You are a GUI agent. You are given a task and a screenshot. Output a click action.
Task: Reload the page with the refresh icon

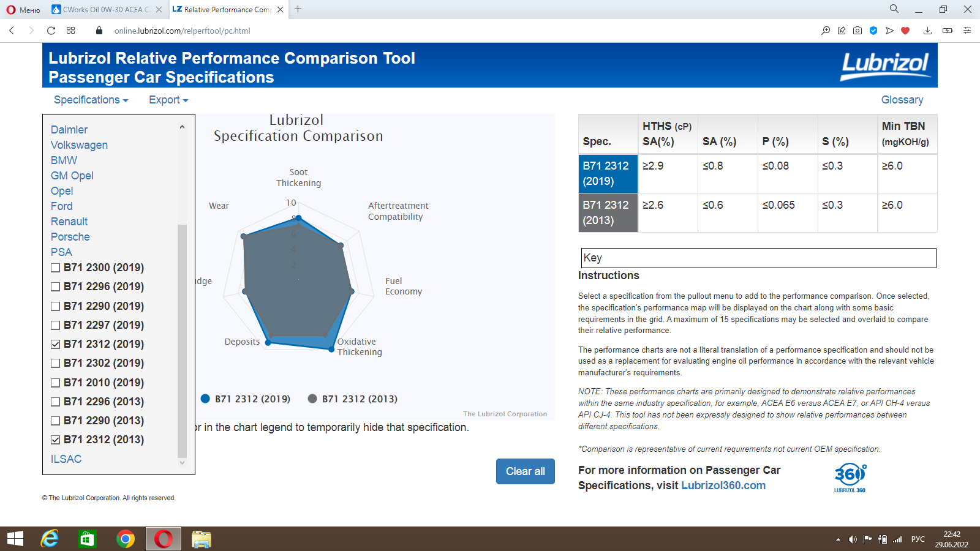[x=51, y=31]
